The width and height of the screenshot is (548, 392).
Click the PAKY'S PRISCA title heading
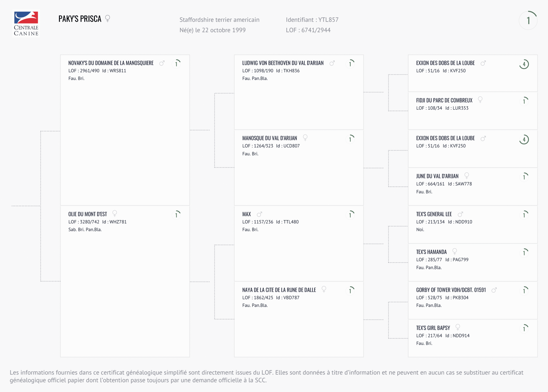[x=80, y=19]
